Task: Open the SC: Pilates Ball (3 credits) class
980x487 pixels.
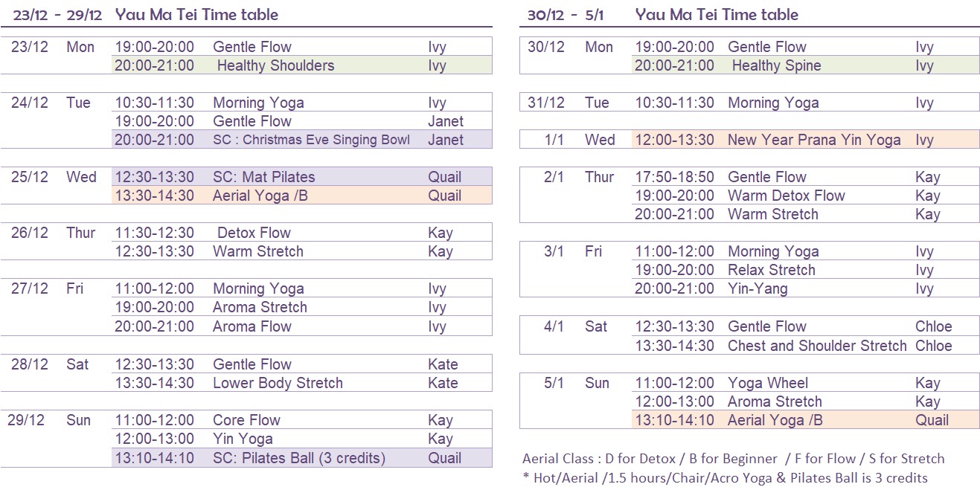Action: pos(299,458)
